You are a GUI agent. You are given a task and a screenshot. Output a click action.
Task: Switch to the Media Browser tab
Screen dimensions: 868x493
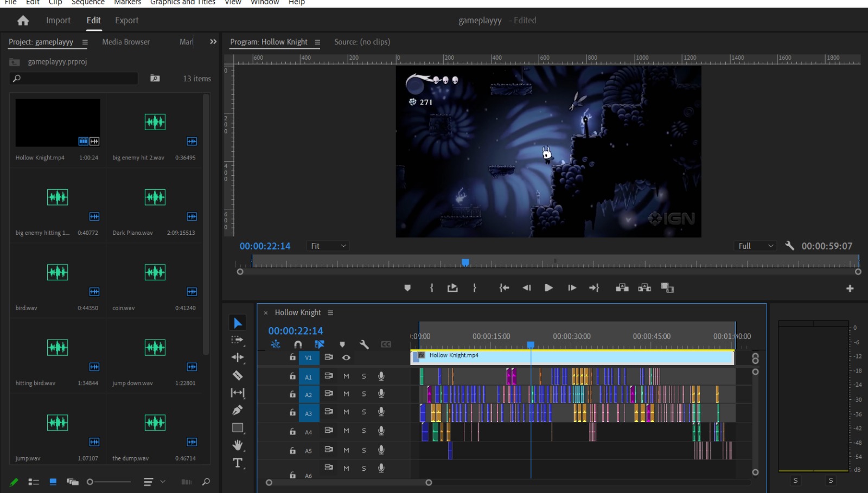[x=126, y=42]
